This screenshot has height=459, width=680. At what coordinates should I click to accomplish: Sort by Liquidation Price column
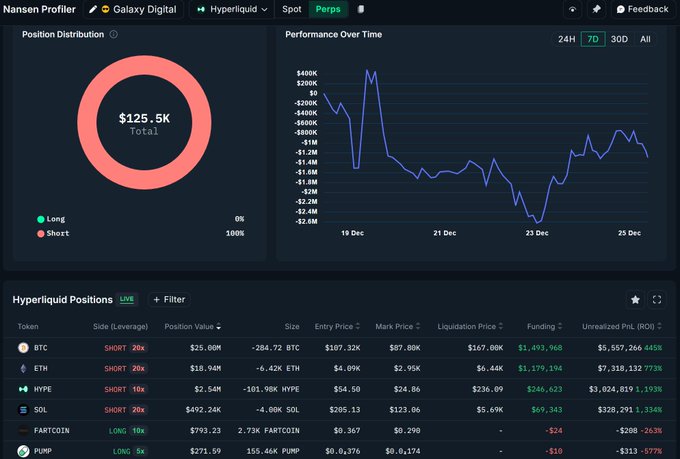coord(465,326)
